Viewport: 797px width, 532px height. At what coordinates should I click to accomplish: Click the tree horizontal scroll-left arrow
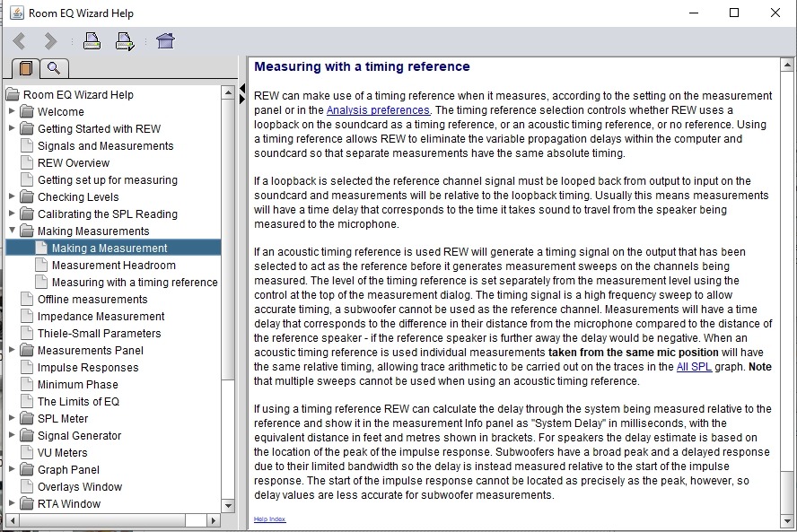[x=13, y=520]
